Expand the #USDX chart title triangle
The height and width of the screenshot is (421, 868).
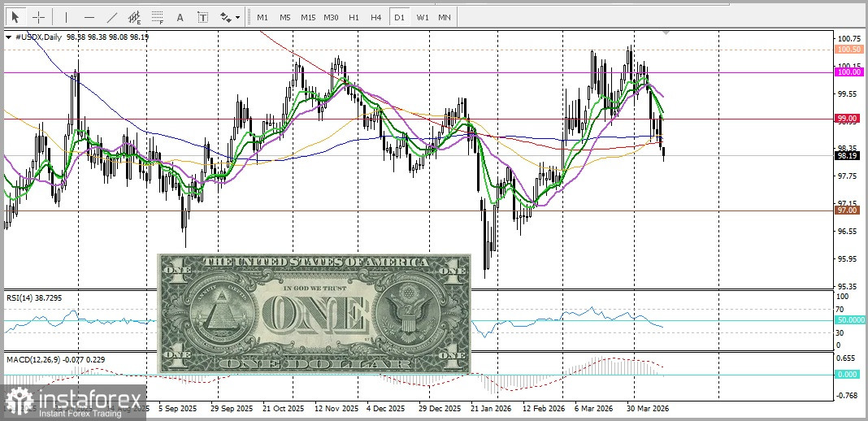(x=8, y=37)
